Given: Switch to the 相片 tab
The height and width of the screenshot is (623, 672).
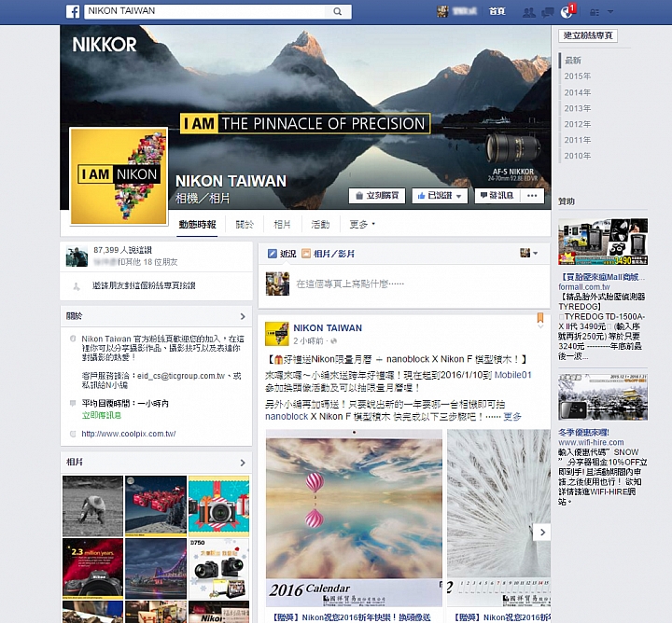Looking at the screenshot, I should tap(282, 225).
